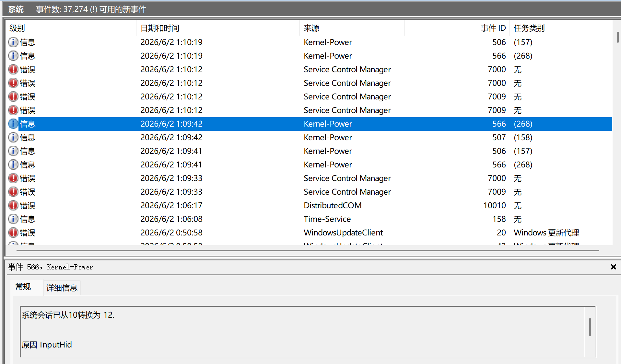This screenshot has width=621, height=364.
Task: Click the 事件 566, Kernel-Power pane title
Action: pyautogui.click(x=51, y=267)
